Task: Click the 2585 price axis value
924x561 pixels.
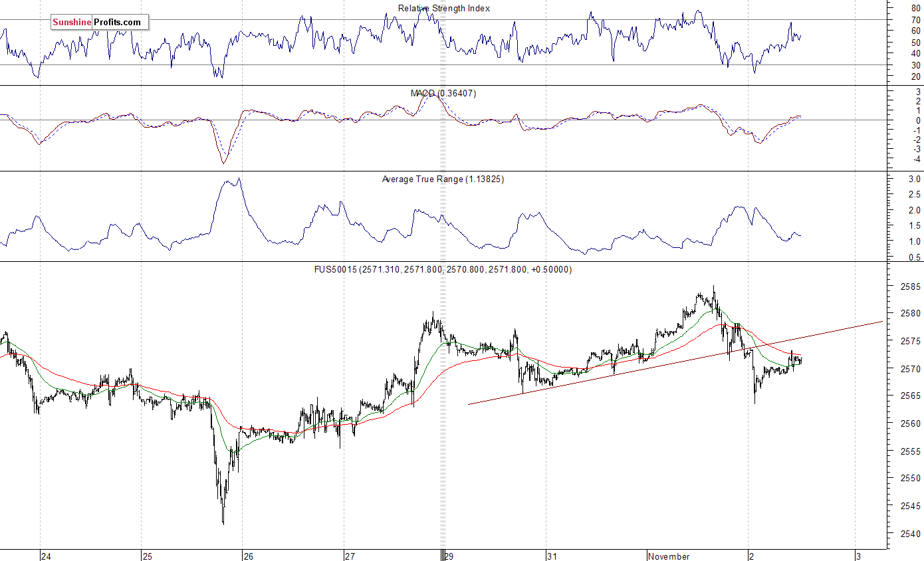Action: point(911,286)
